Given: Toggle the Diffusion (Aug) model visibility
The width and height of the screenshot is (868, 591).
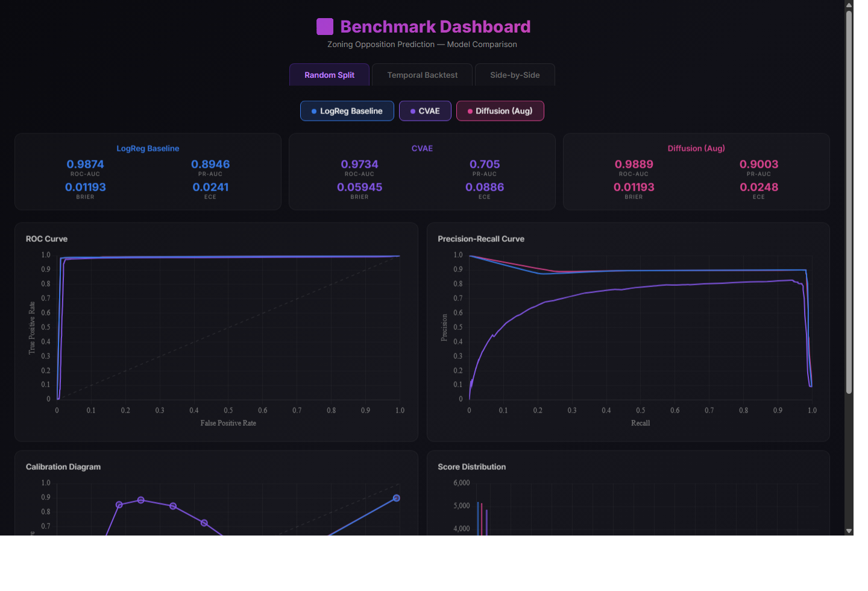Looking at the screenshot, I should [500, 111].
